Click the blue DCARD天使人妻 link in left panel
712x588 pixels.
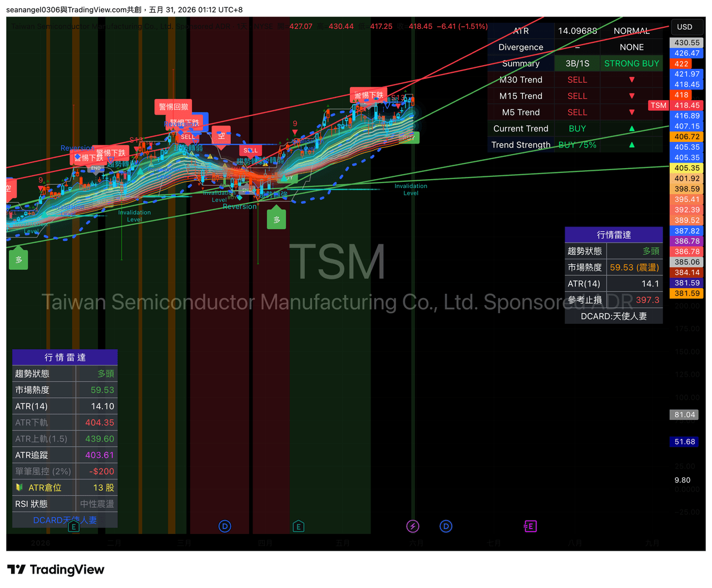65,520
